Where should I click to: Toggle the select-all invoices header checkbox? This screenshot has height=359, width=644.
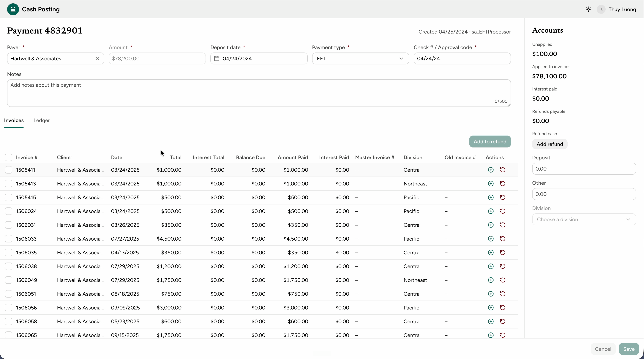point(9,157)
